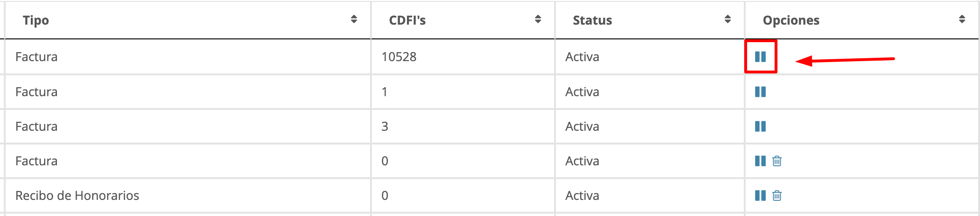
Task: Click the Status column header label
Action: point(592,20)
